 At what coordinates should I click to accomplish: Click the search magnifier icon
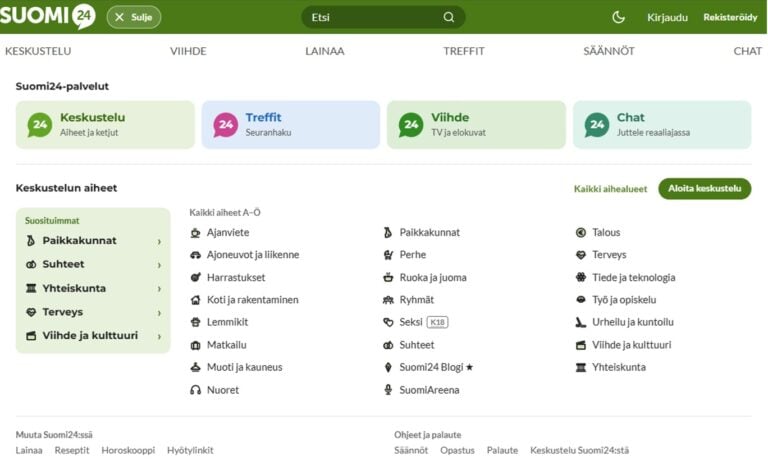449,17
